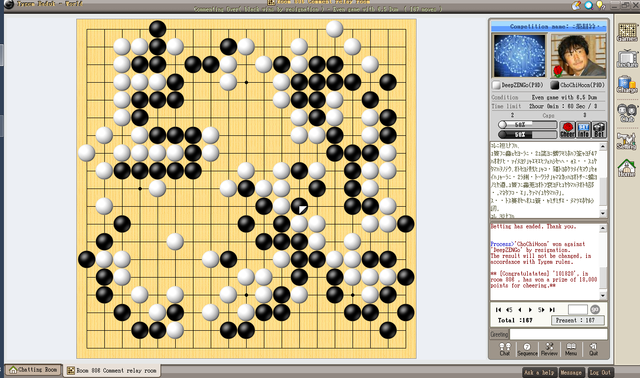
Task: Click black's 50% cheer bar
Action: pyautogui.click(x=528, y=134)
